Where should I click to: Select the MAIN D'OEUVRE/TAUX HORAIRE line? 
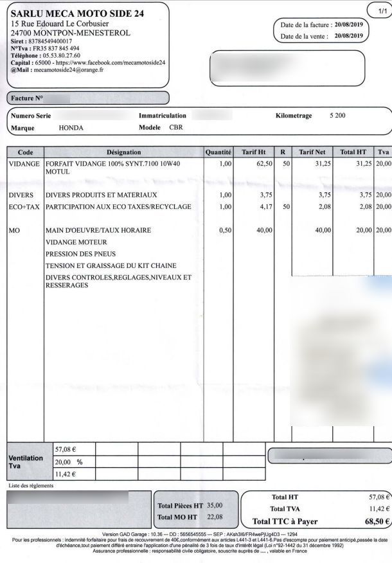pos(98,229)
